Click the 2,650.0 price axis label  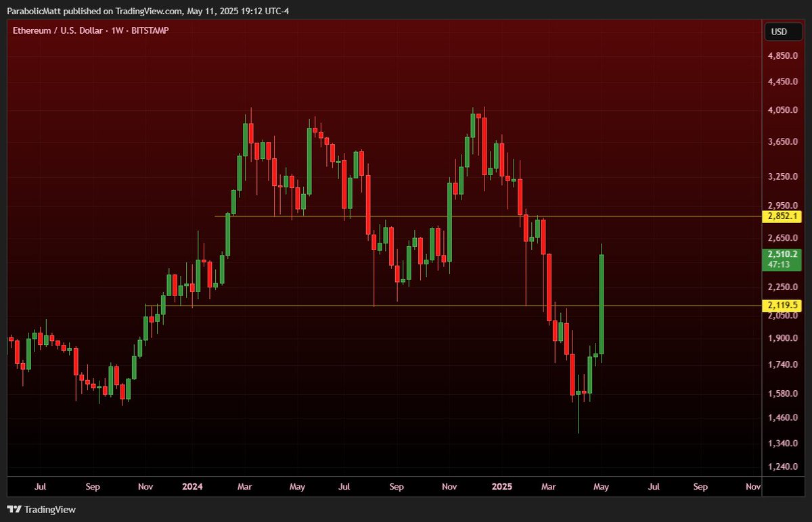782,238
